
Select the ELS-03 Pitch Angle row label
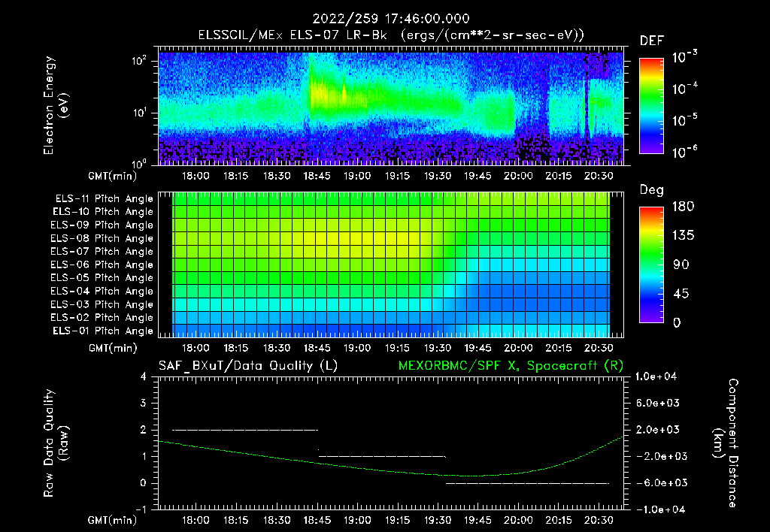point(102,304)
